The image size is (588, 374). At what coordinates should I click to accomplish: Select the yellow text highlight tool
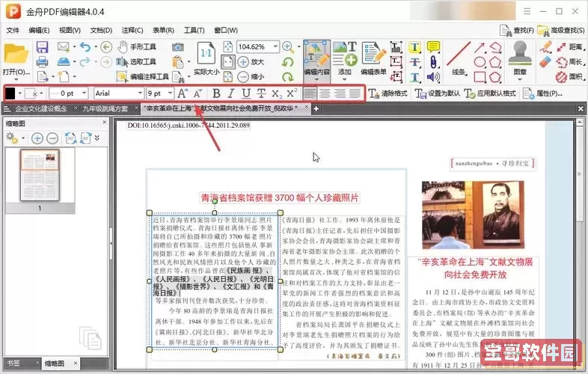(x=414, y=47)
